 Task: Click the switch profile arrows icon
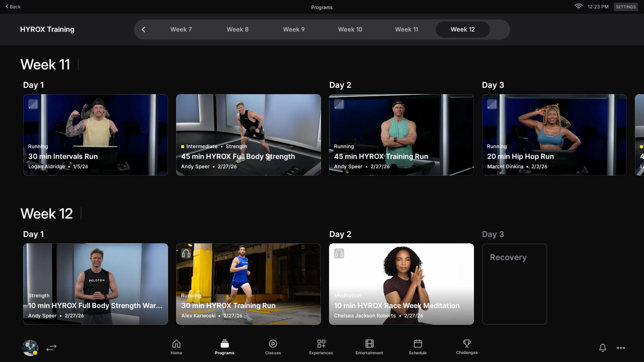point(51,348)
